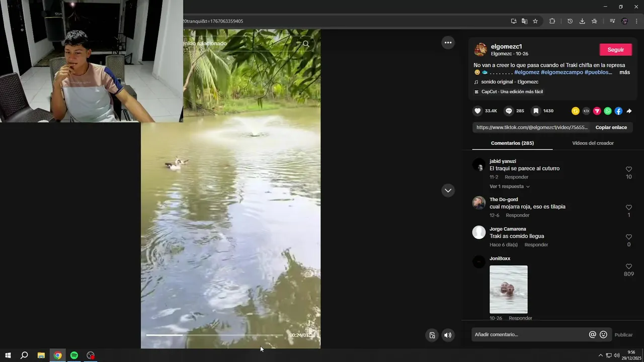Expand "Ver 1 respuesta" replies
The height and width of the screenshot is (362, 644).
coord(509,187)
